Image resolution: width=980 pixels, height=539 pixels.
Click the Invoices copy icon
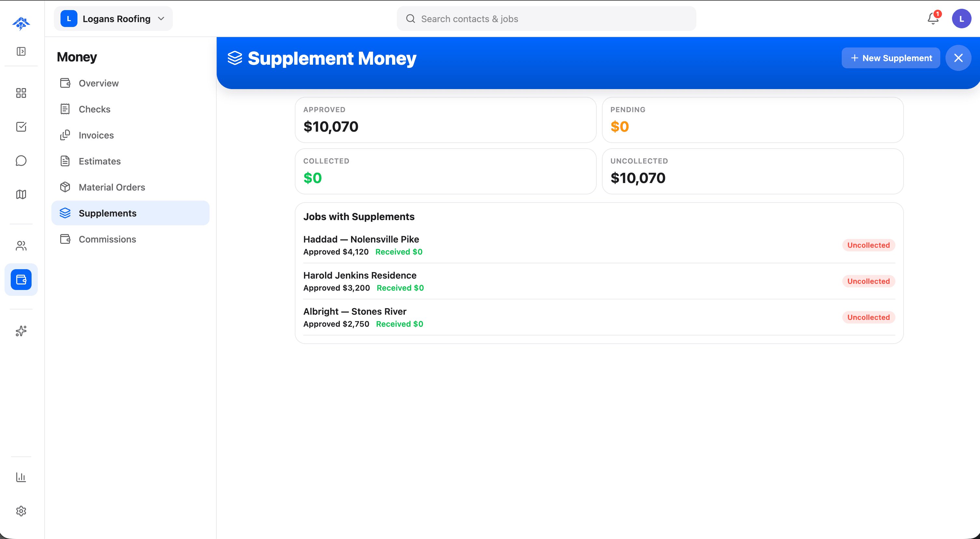65,135
